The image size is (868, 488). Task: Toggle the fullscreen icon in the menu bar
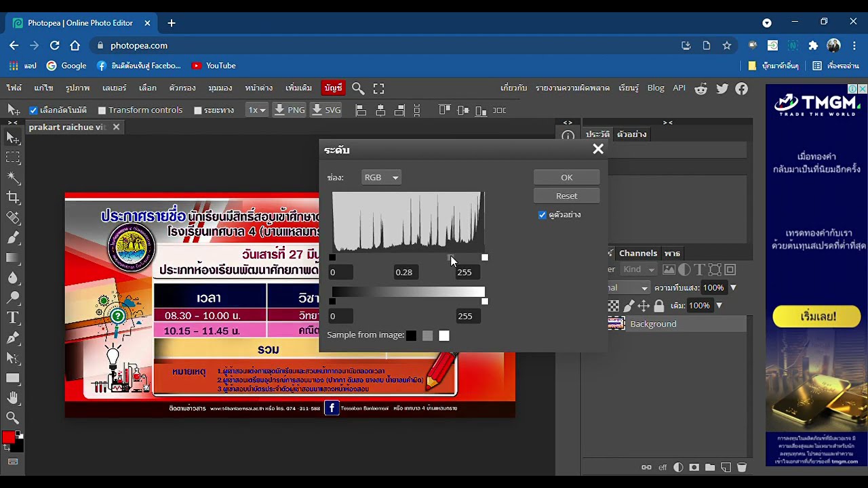point(379,88)
